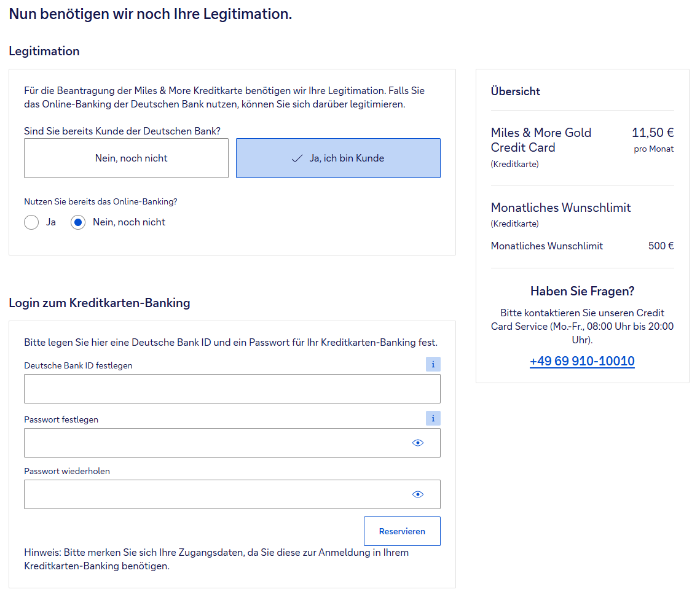Show password in Passwort festlegen field
Screen dimensions: 700x600
(418, 443)
